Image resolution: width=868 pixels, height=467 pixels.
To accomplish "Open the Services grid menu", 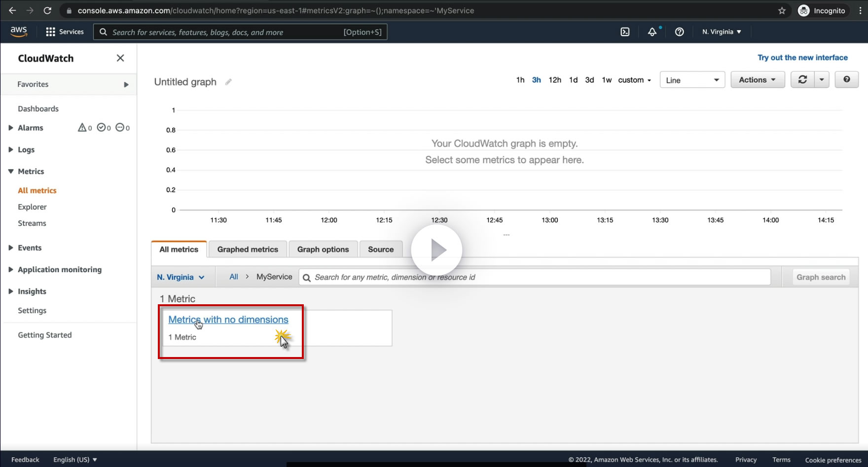I will 65,32.
